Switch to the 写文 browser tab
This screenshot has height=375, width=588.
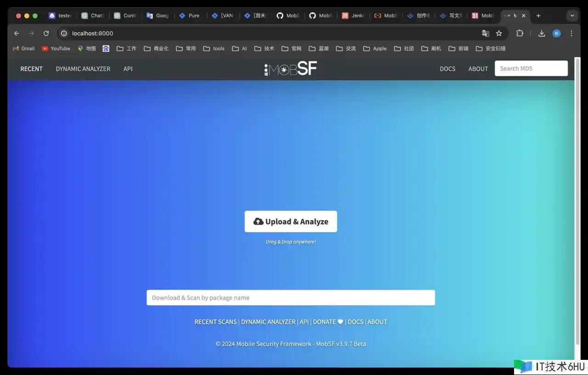(x=452, y=16)
